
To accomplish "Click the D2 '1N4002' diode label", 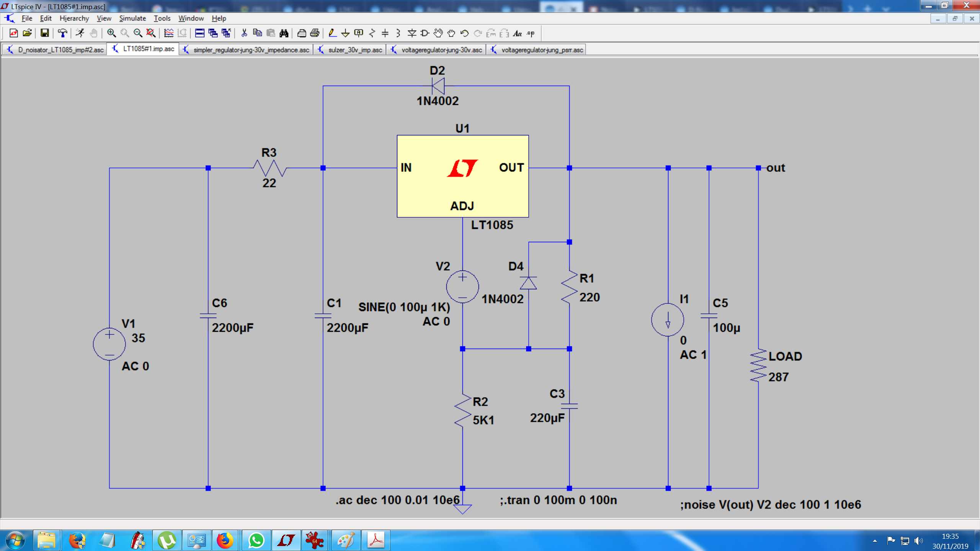I will click(438, 101).
